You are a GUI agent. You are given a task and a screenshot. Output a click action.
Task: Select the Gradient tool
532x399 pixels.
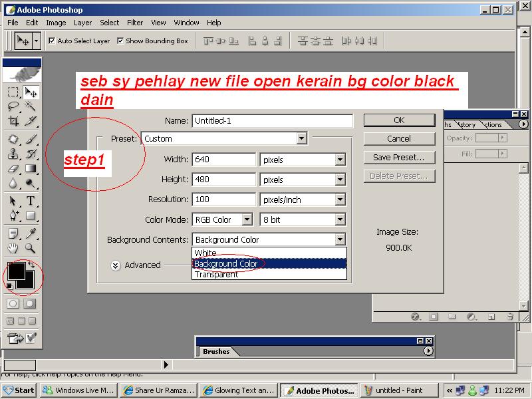point(31,168)
